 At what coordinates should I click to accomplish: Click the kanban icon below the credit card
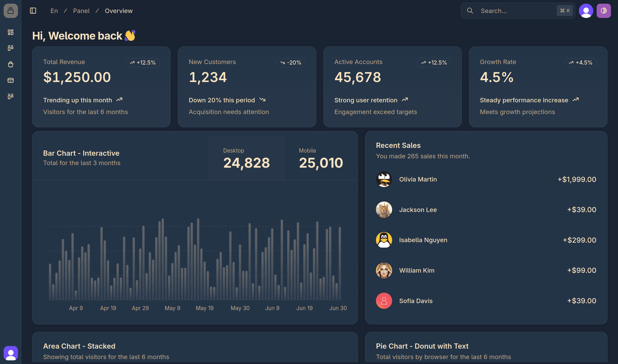pyautogui.click(x=10, y=97)
